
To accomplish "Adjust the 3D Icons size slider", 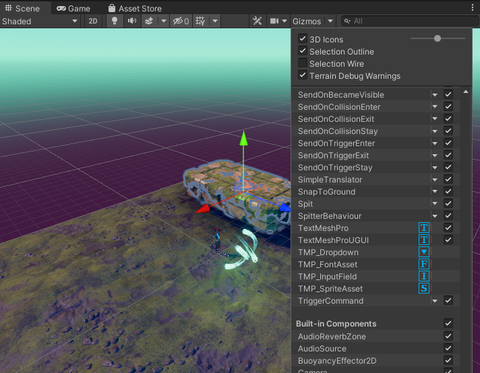I will pos(437,38).
